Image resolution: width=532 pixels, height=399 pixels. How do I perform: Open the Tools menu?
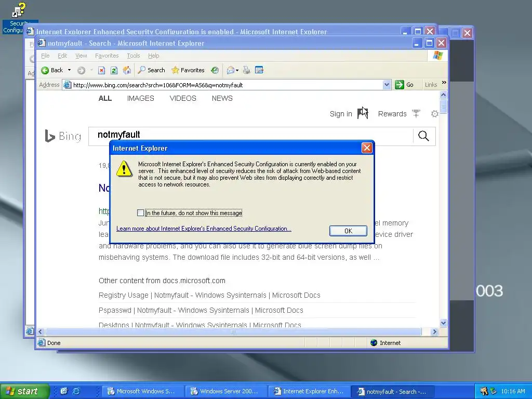(134, 56)
